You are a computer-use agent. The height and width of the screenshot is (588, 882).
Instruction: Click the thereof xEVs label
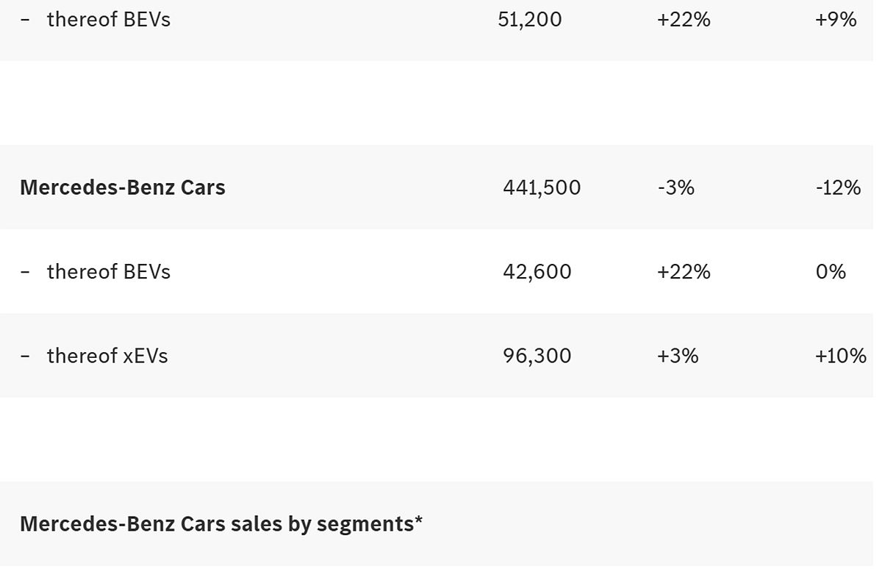pyautogui.click(x=107, y=356)
